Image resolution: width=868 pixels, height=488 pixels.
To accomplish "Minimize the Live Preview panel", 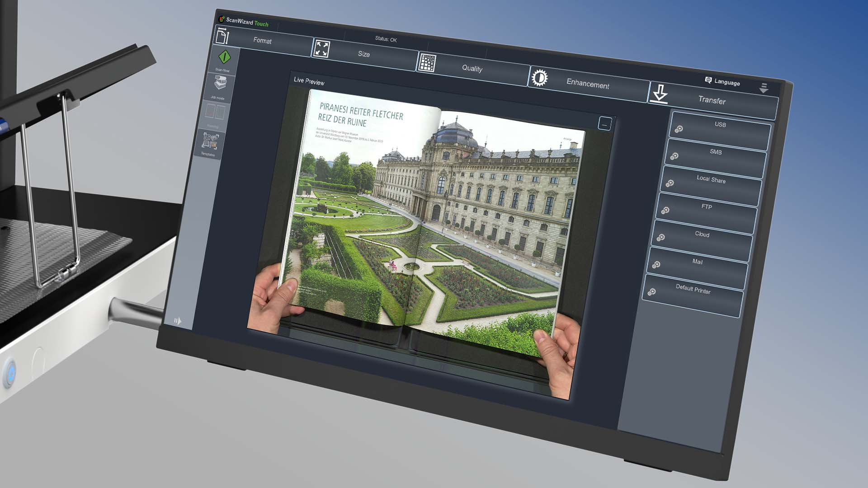I will pos(604,124).
